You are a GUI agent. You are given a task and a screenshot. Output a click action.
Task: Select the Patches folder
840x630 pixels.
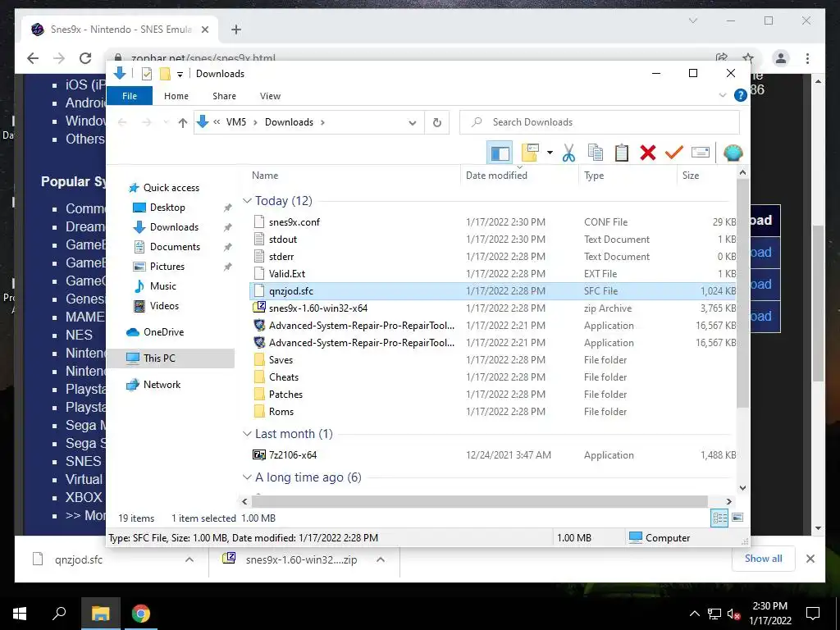493,395
